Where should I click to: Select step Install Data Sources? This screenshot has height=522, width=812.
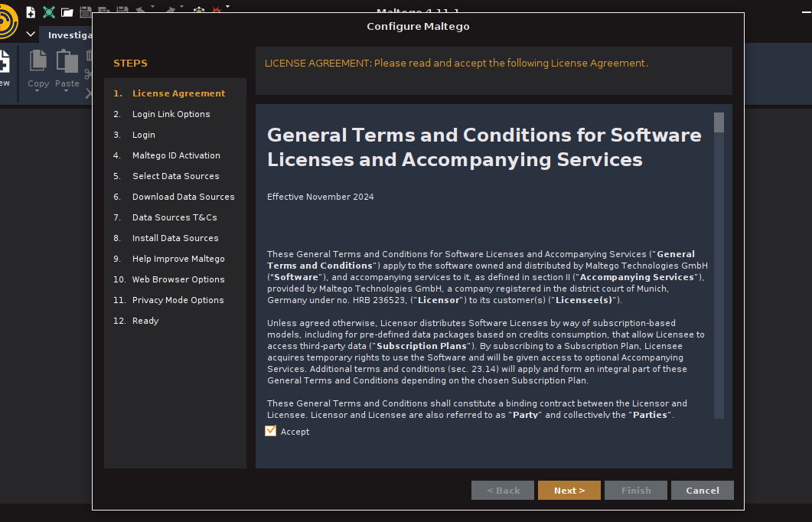coord(166,238)
